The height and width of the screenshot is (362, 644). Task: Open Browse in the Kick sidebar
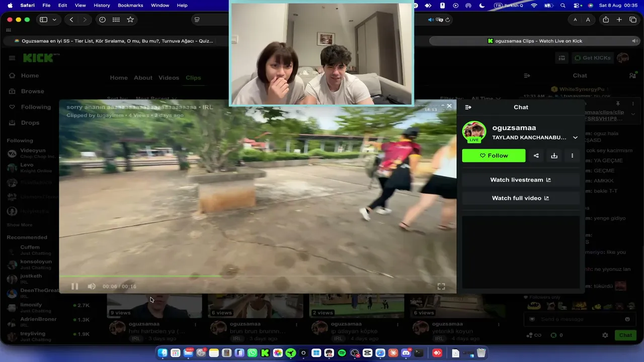(x=32, y=91)
